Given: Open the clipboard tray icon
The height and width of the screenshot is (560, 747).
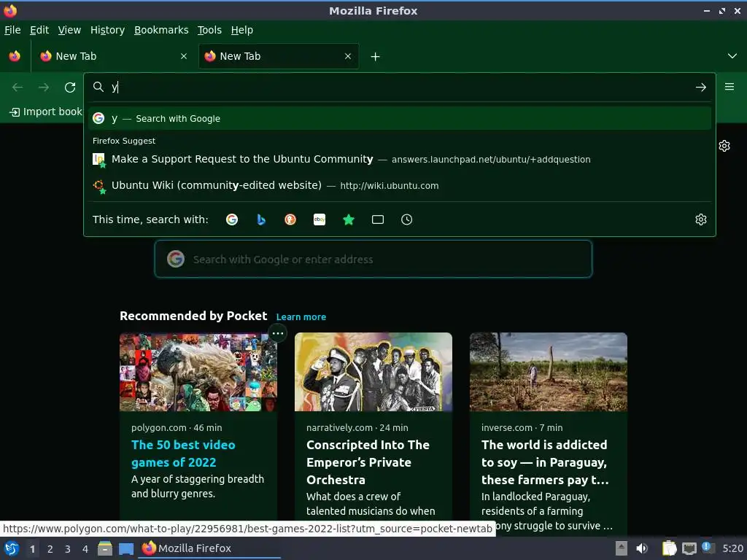Looking at the screenshot, I should point(670,548).
